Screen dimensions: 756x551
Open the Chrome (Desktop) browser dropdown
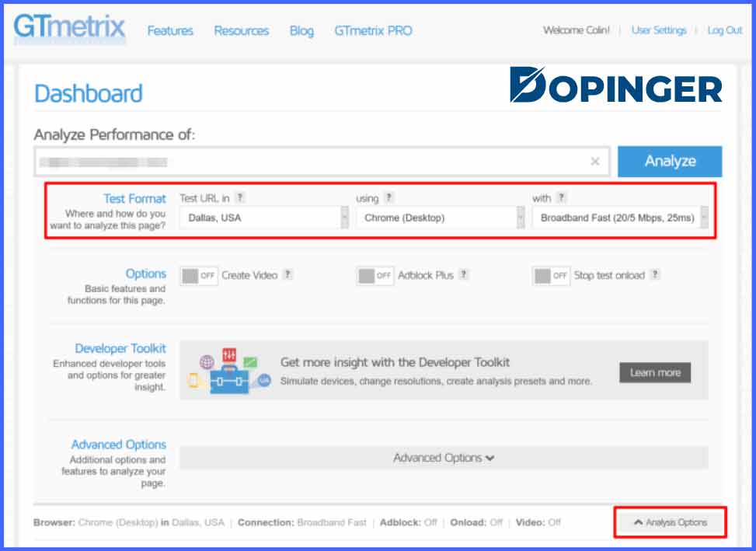[x=441, y=218]
